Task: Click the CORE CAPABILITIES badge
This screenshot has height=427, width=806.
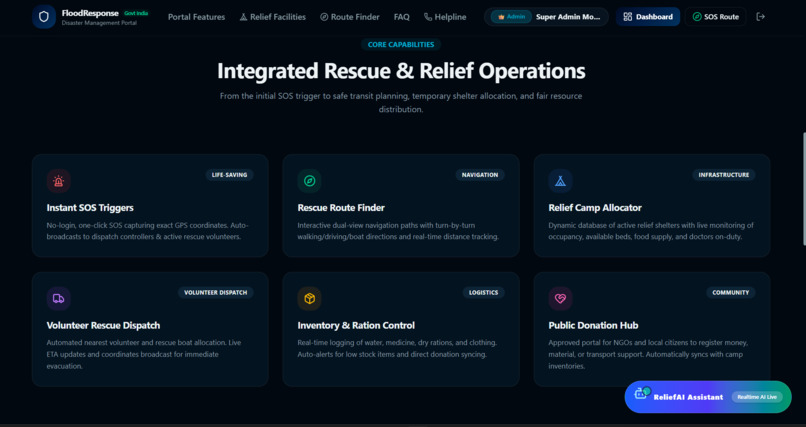Action: 401,45
